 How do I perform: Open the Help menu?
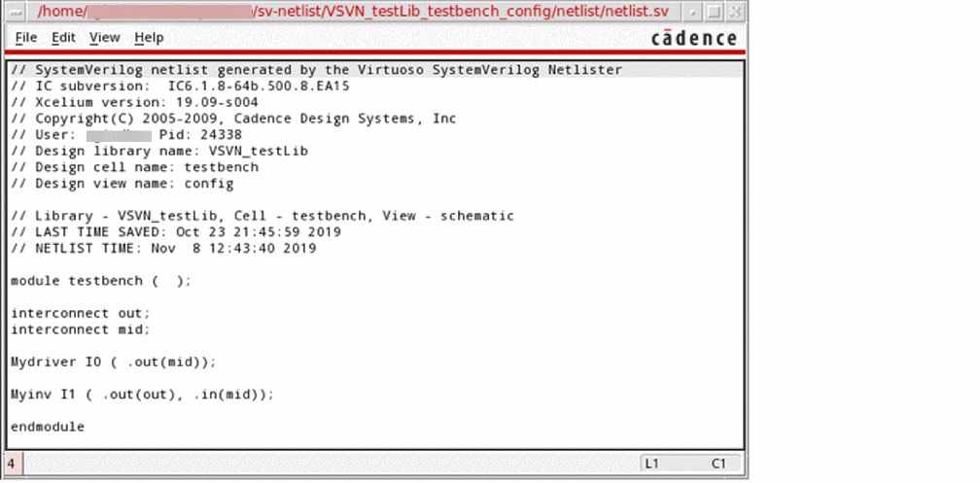[149, 38]
